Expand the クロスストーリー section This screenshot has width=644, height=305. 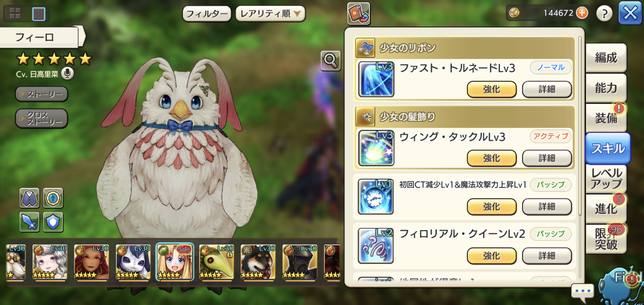point(42,118)
